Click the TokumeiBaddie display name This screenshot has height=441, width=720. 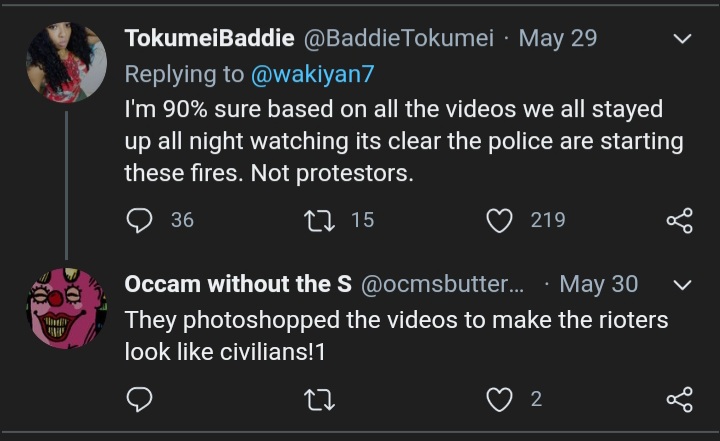(x=209, y=38)
